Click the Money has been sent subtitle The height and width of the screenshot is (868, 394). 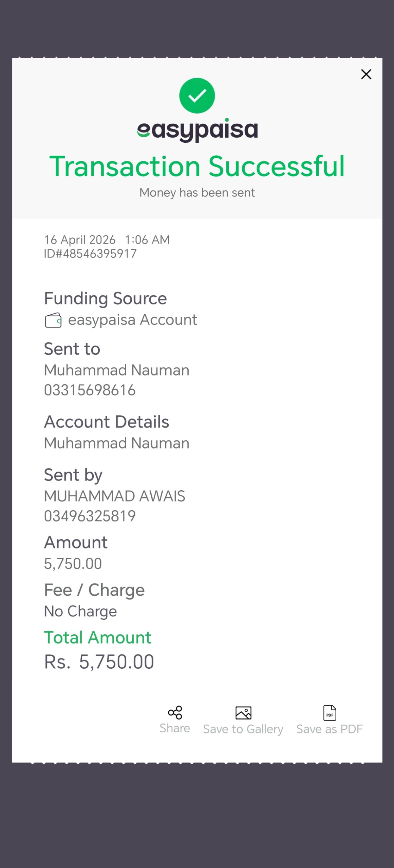coord(197,193)
